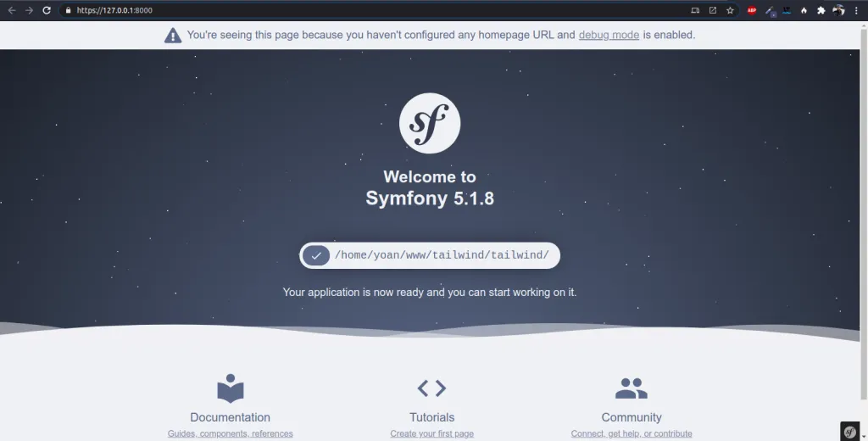Click "Connect, get help, or contribute" link
The width and height of the screenshot is (868, 441).
tap(631, 433)
